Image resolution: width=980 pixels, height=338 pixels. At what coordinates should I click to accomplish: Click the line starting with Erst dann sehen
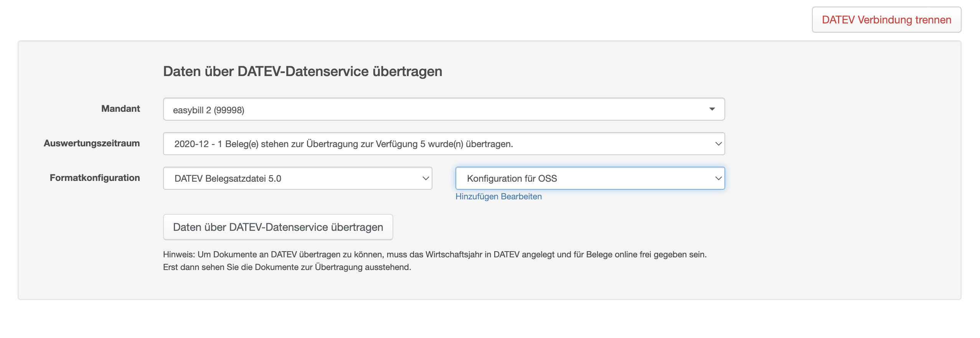point(287,267)
